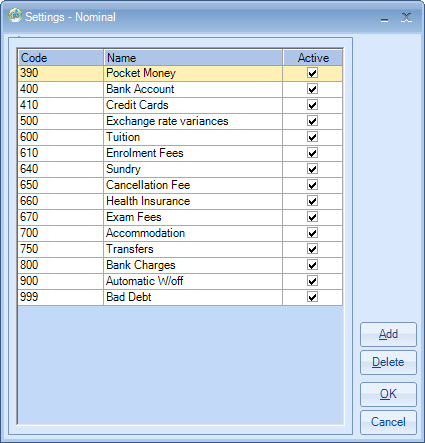Disable the Active checkbox for Tuition

pyautogui.click(x=312, y=137)
